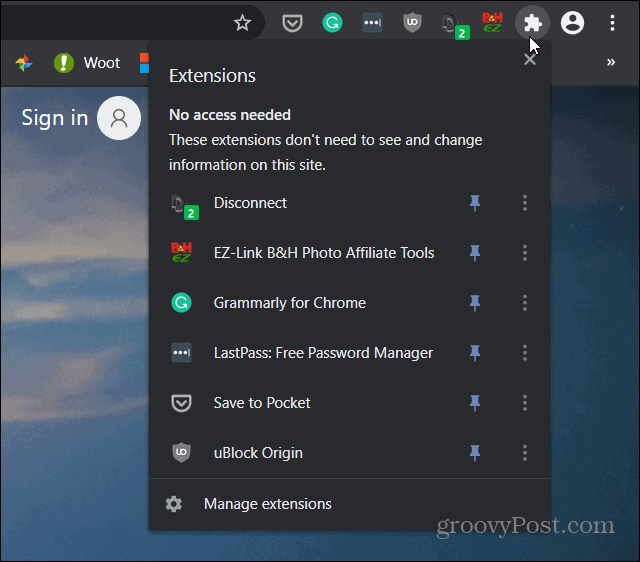This screenshot has width=640, height=562.
Task: Open Disconnect toolbar icon with badge
Action: [456, 26]
